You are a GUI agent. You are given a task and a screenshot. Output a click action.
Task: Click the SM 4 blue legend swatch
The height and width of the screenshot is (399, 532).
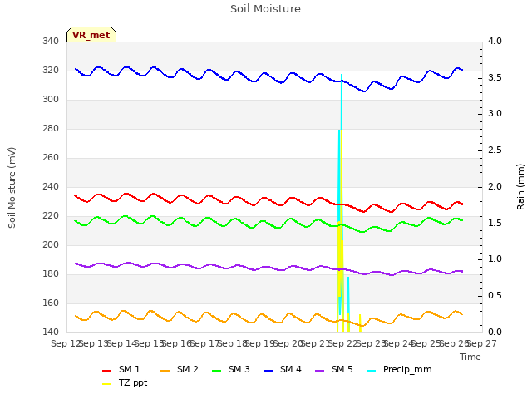(x=268, y=371)
